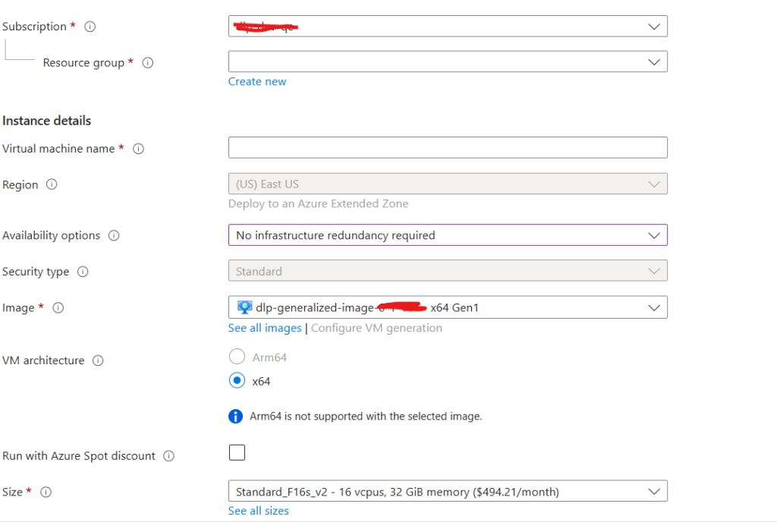Click info icon beside Region label
Viewport: 777px width, 532px height.
(52, 184)
